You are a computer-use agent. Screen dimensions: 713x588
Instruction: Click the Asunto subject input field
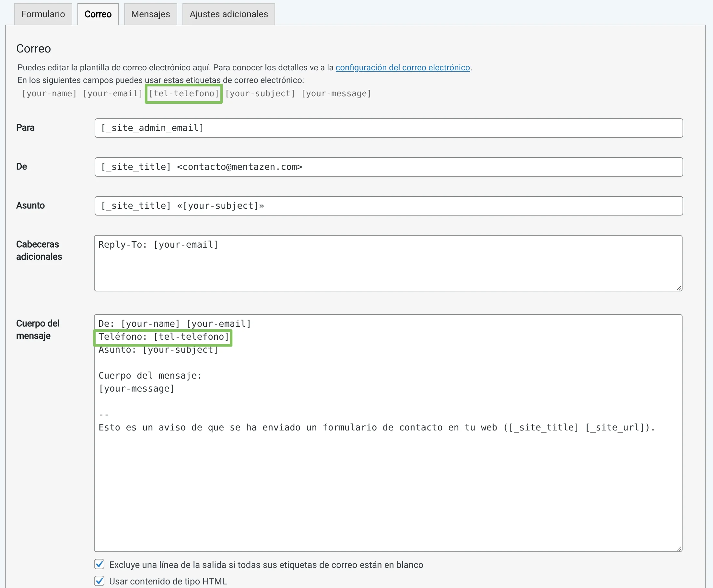[388, 206]
